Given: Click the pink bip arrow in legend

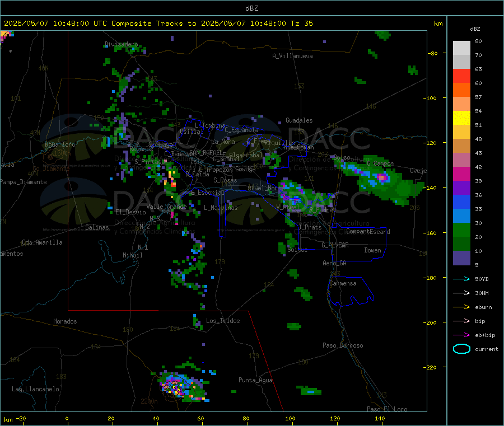Looking at the screenshot, I should (461, 321).
